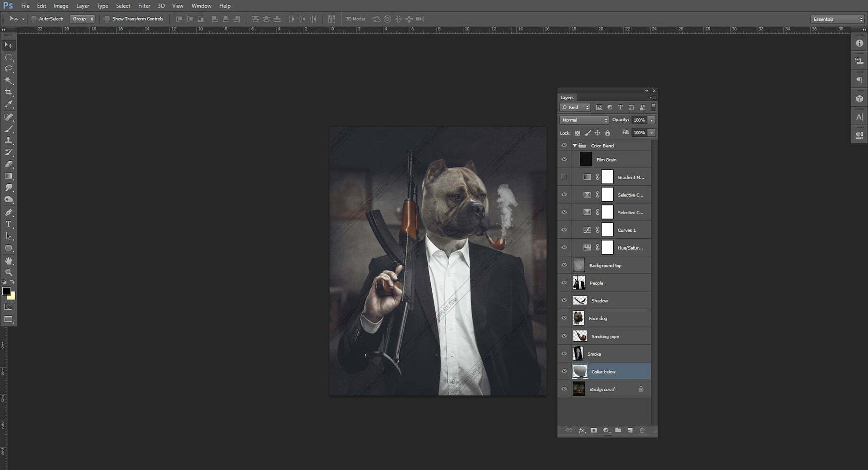868x470 pixels.
Task: Open the Image menu
Action: 61,6
